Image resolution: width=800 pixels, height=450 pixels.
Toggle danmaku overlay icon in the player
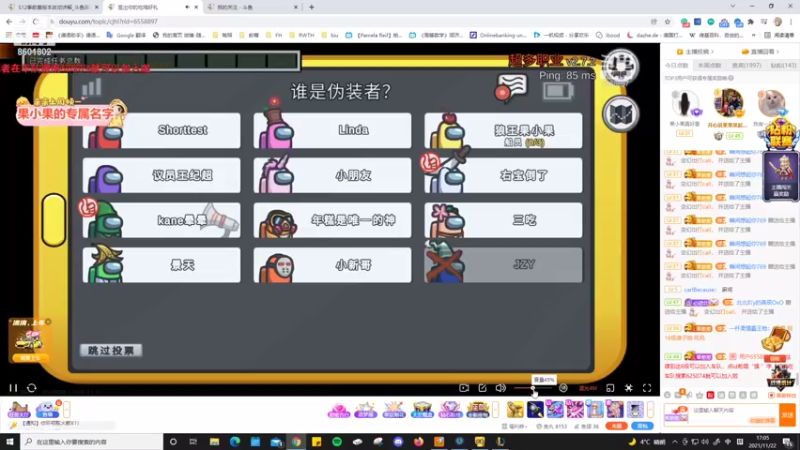pos(563,388)
